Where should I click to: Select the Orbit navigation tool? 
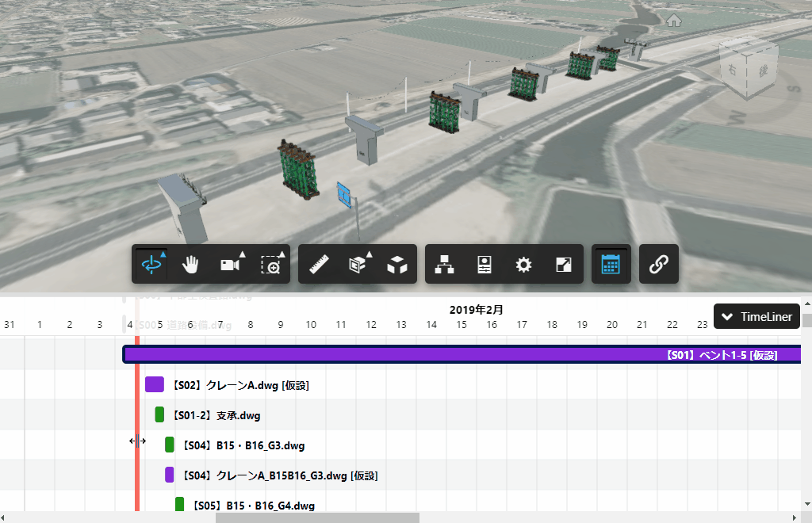[151, 265]
